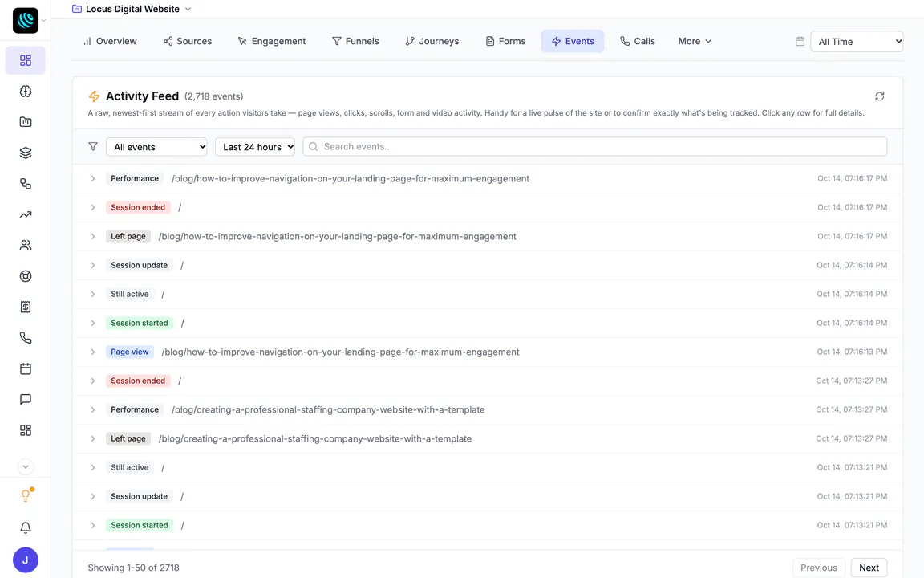The height and width of the screenshot is (578, 924).
Task: Expand Still active row at 07:13:21 PM
Action: [x=488, y=468]
